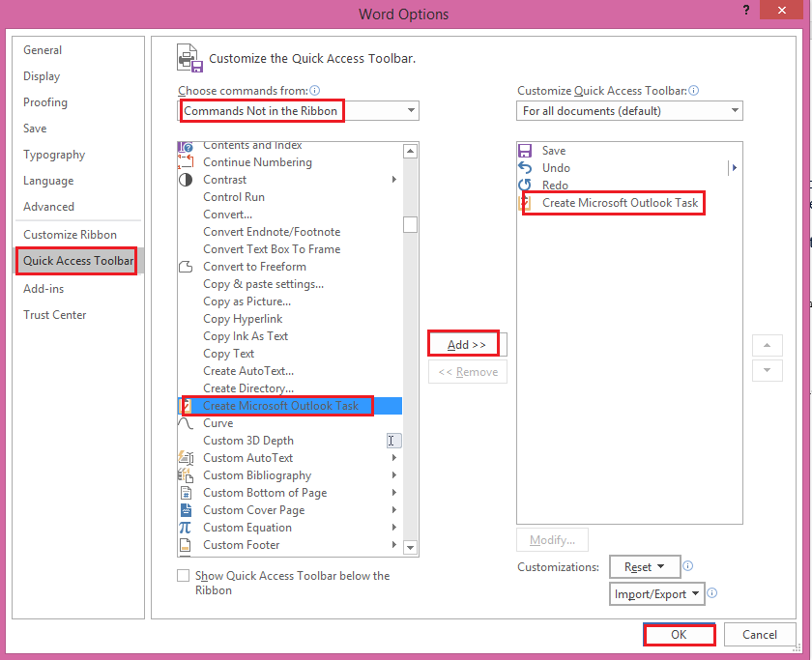Expand the Undo split arrow in toolbar list
The image size is (812, 660).
734,168
